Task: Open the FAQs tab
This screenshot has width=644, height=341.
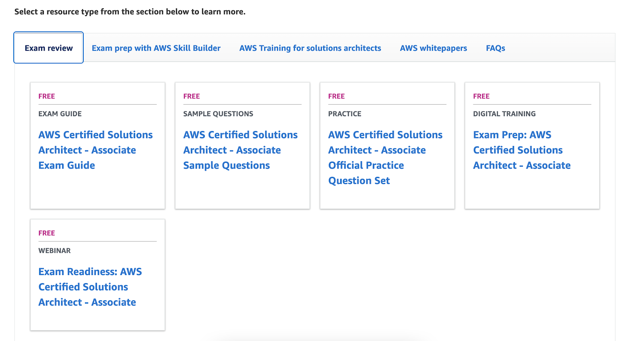Action: pyautogui.click(x=495, y=48)
